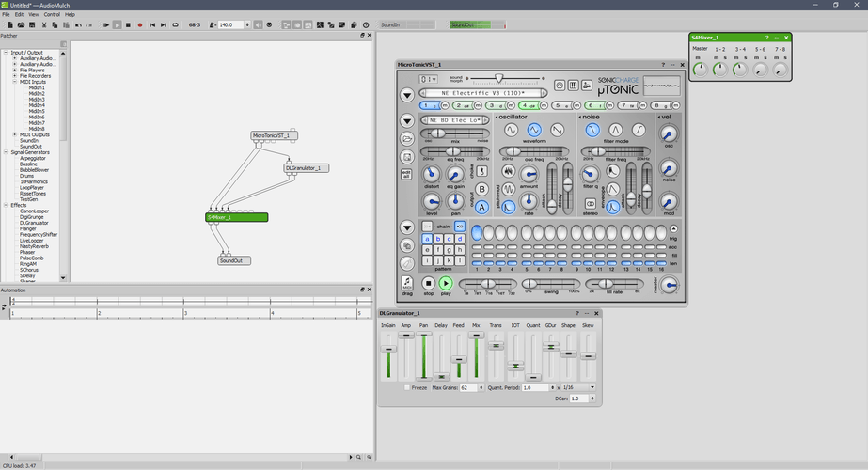Viewport: 868px width, 470px height.
Task: Open the Control menu
Action: coord(52,15)
